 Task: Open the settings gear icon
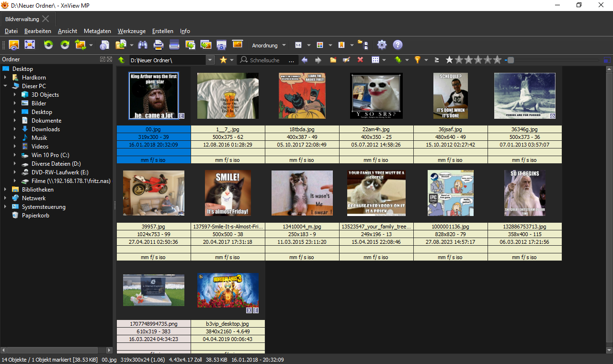[x=382, y=45]
